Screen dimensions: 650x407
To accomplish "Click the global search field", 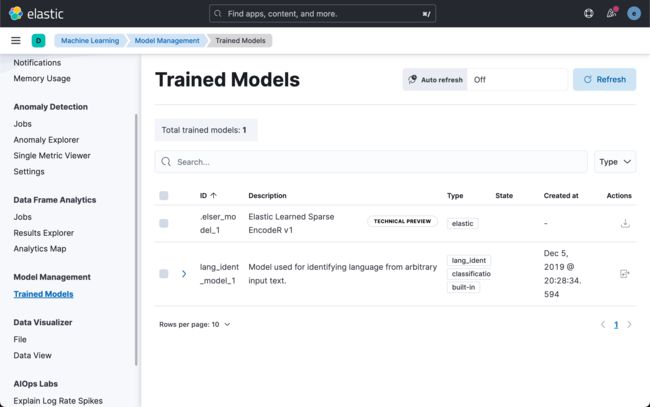I will coord(323,14).
